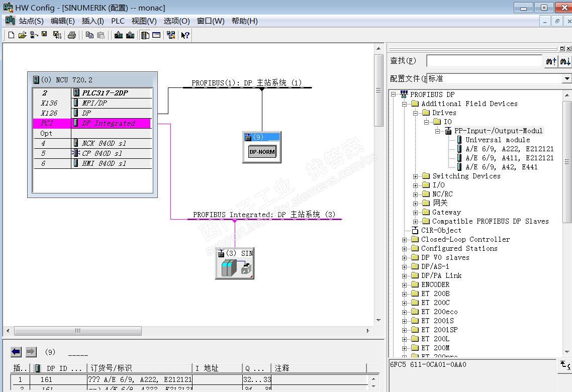Click the Open station folder icon
The image size is (572, 392).
click(x=22, y=35)
